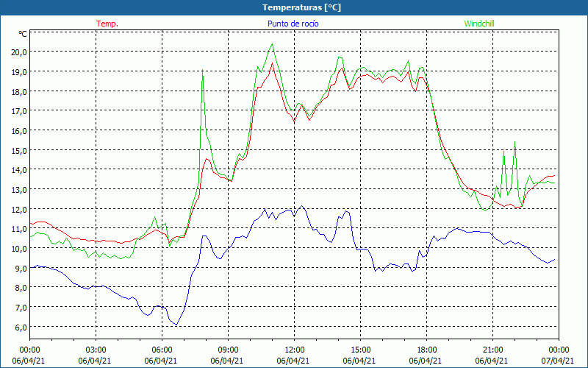Click the 17,0 y-axis value
The image size is (588, 368).
(19, 111)
